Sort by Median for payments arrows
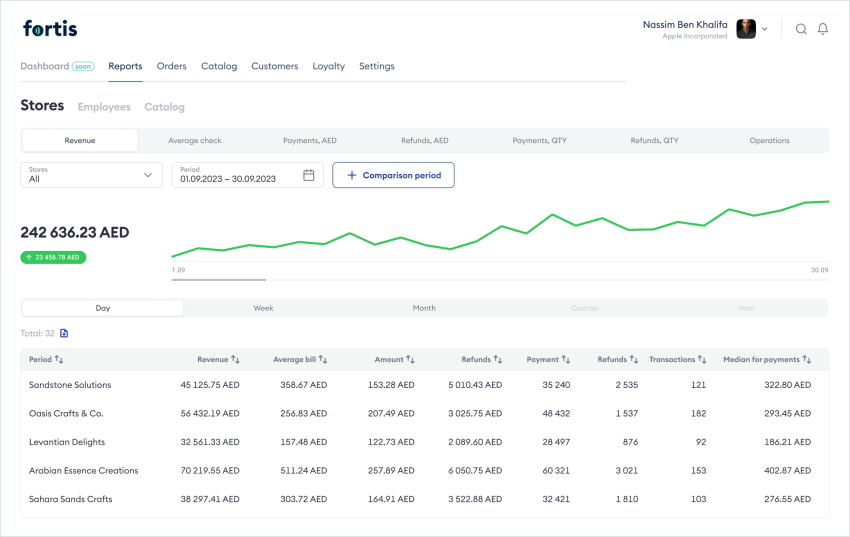The image size is (850, 537). coord(806,359)
